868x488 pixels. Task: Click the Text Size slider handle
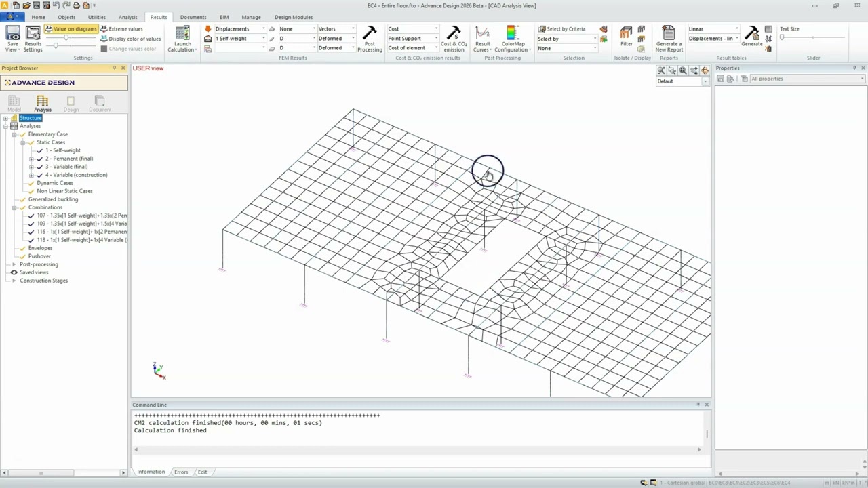coord(782,38)
